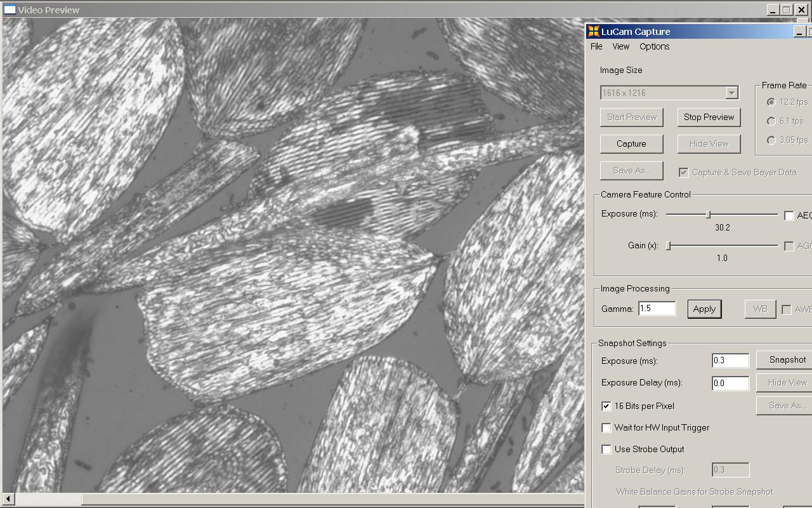Enable the Use Strobe Output checkbox
The height and width of the screenshot is (508, 812).
tap(606, 450)
